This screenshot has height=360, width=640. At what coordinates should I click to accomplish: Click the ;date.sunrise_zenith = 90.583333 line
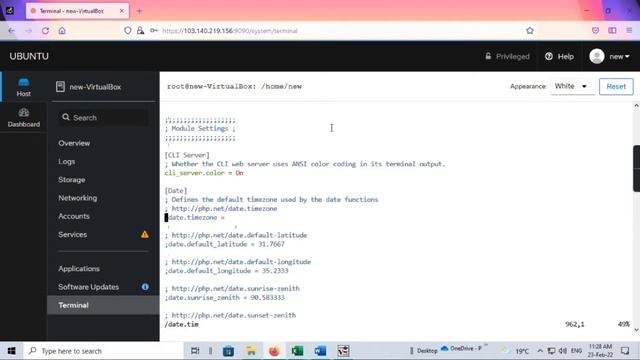(x=224, y=298)
